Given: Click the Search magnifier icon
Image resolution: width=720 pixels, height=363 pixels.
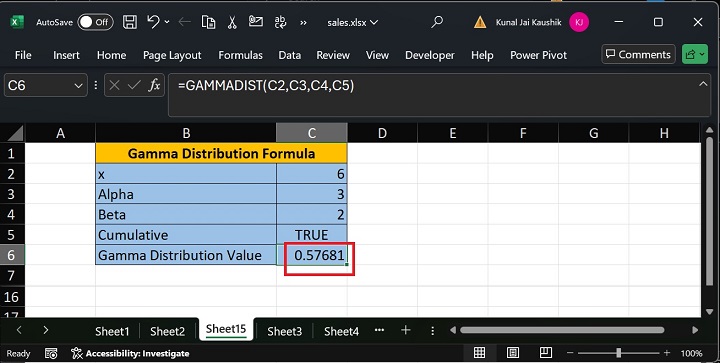Looking at the screenshot, I should [437, 22].
